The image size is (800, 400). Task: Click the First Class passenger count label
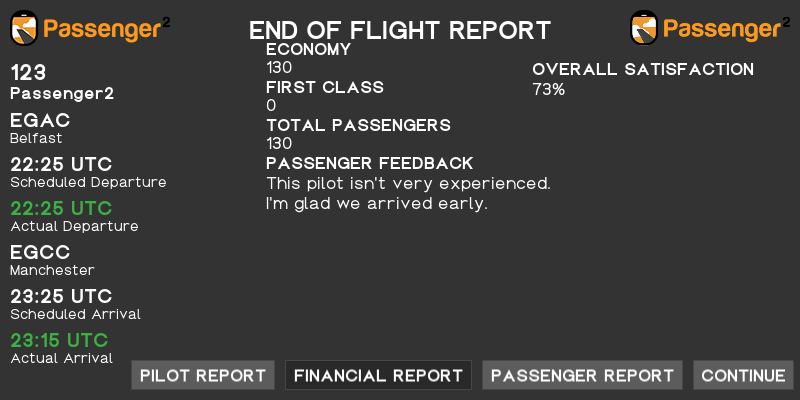[x=325, y=87]
